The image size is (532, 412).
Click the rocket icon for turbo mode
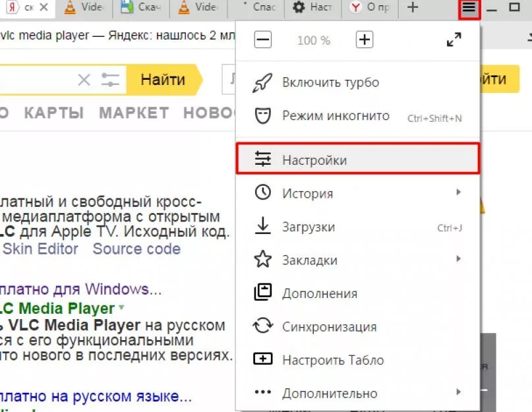coord(262,82)
